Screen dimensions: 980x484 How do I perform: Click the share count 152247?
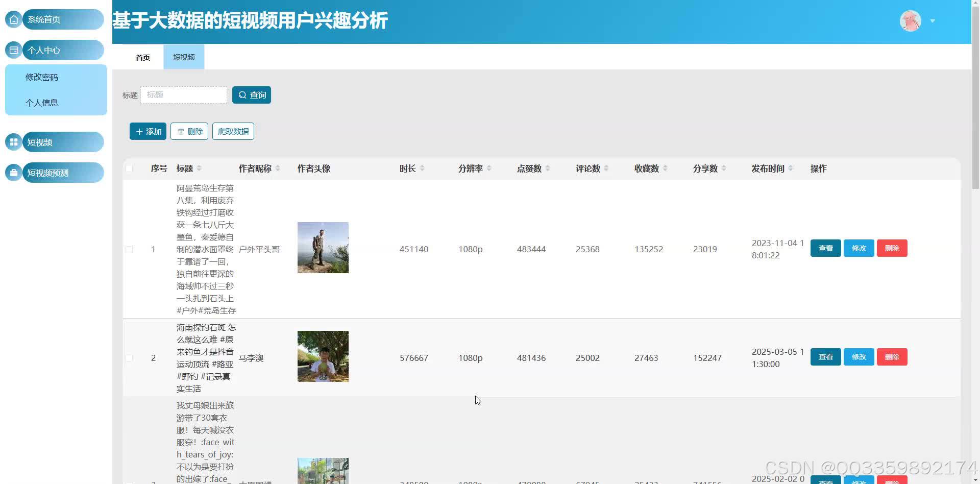tap(707, 358)
